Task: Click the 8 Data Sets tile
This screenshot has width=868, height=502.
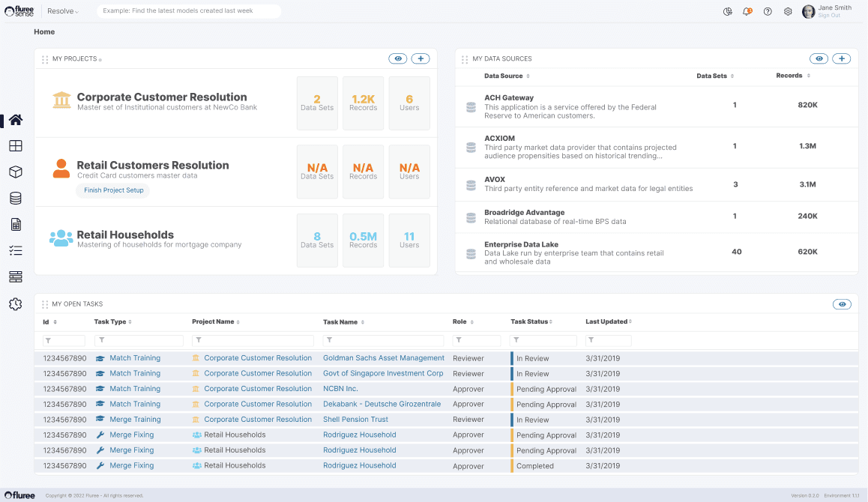Action: pos(317,241)
